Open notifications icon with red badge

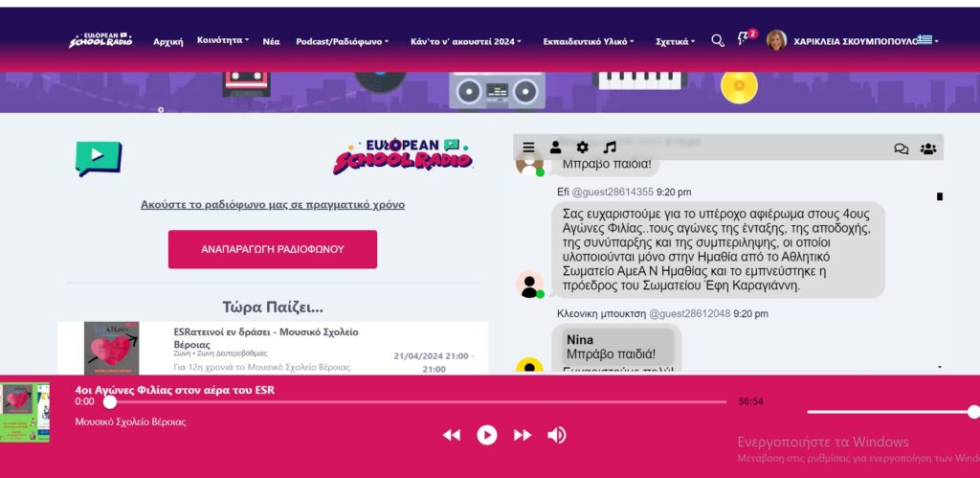[x=745, y=39]
